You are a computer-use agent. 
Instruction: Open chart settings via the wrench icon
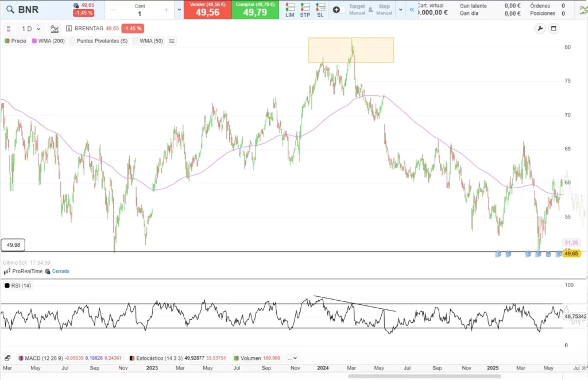pos(539,28)
